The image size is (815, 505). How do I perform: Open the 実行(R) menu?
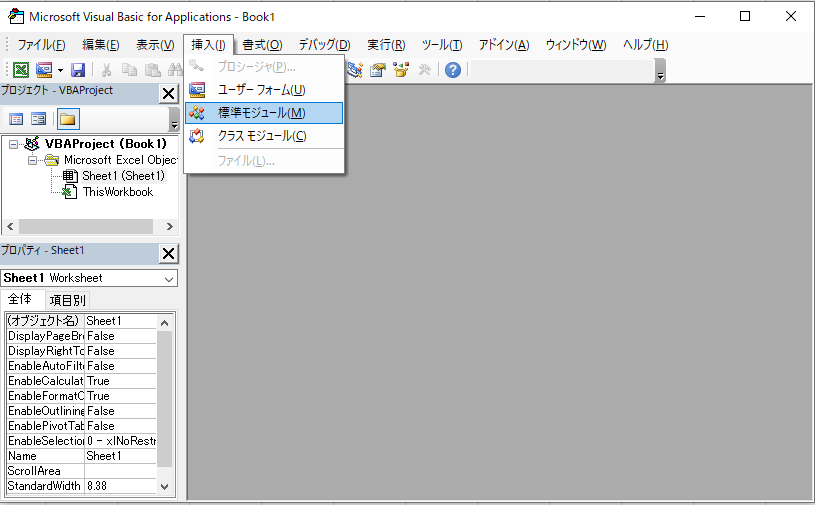(x=386, y=45)
